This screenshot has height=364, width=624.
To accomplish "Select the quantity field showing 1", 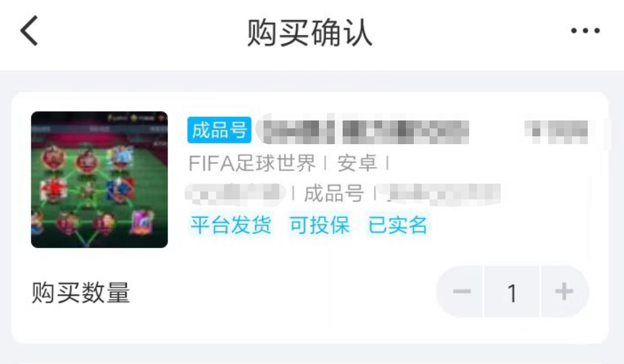I will pyautogui.click(x=512, y=292).
